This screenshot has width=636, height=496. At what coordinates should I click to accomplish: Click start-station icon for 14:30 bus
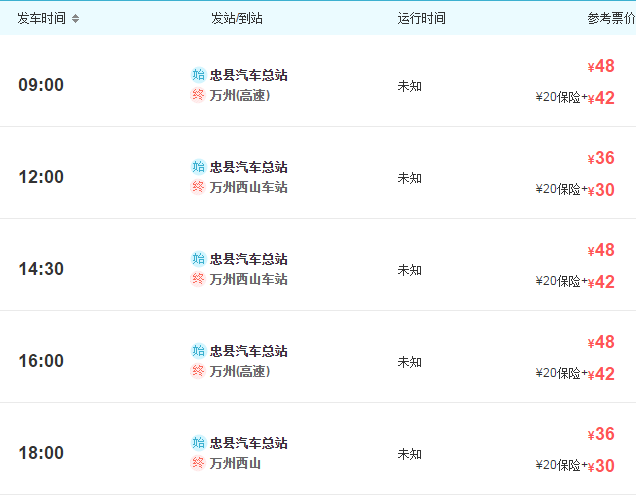coord(198,259)
